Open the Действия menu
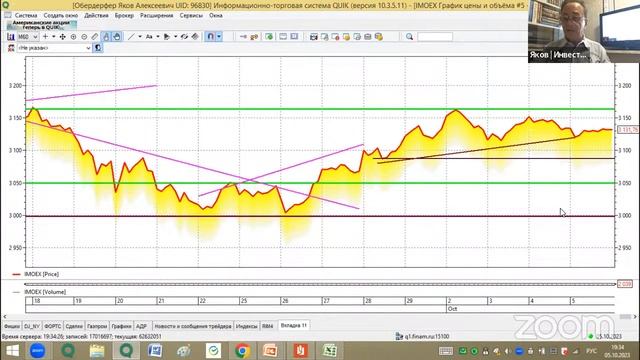Image resolution: width=640 pixels, height=360 pixels. pyautogui.click(x=96, y=16)
